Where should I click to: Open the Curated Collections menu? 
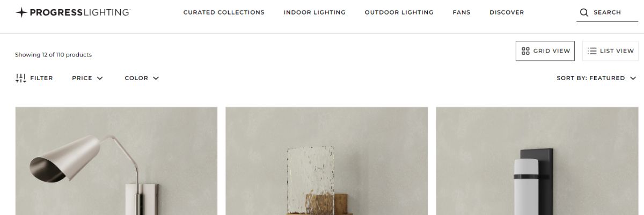[224, 12]
